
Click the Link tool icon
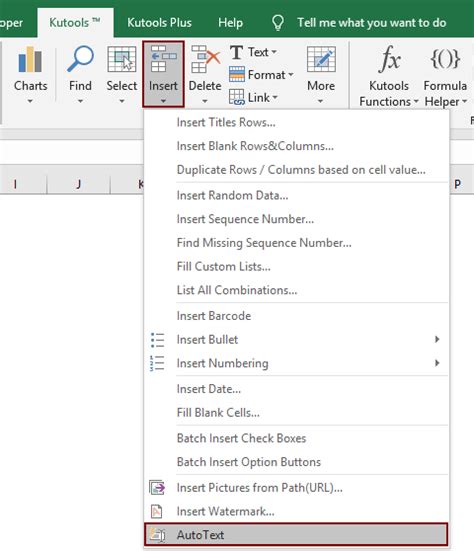pyautogui.click(x=236, y=97)
